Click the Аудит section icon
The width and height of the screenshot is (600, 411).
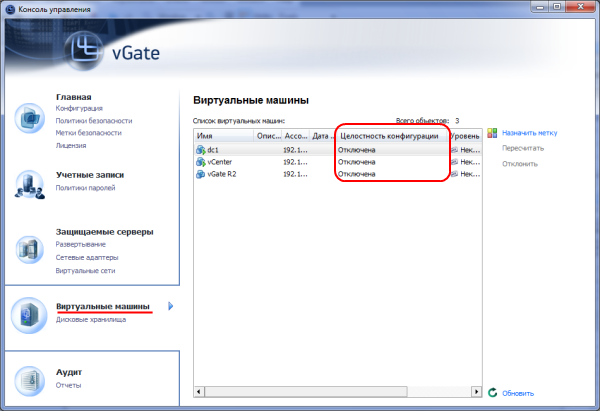coord(30,379)
